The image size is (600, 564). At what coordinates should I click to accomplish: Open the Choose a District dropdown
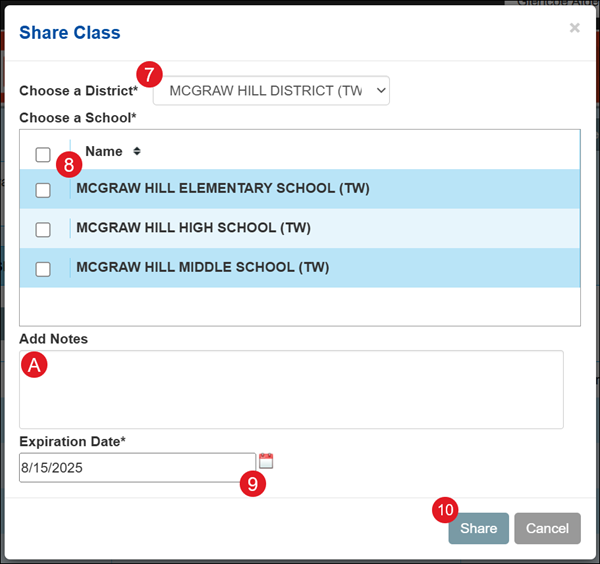(x=271, y=91)
